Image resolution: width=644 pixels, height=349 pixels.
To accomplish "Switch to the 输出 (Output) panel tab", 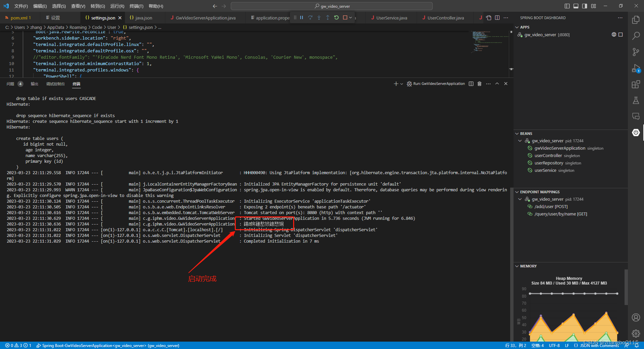I will tap(34, 84).
